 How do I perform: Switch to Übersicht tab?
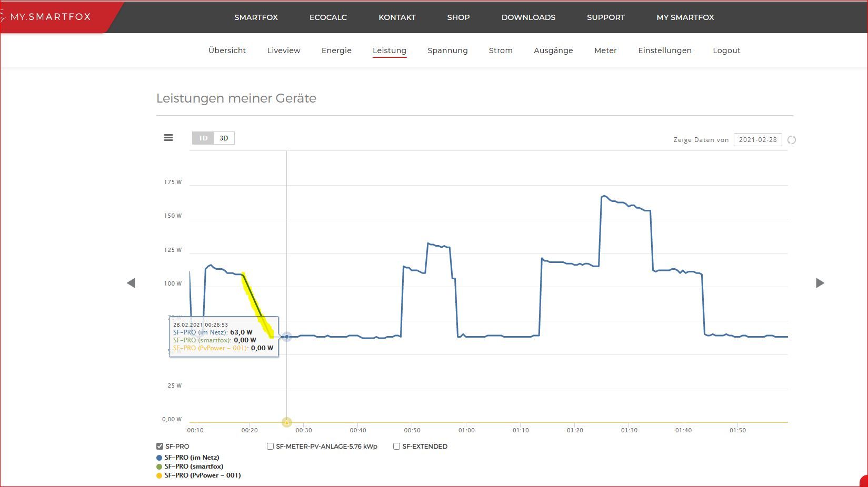(x=227, y=50)
